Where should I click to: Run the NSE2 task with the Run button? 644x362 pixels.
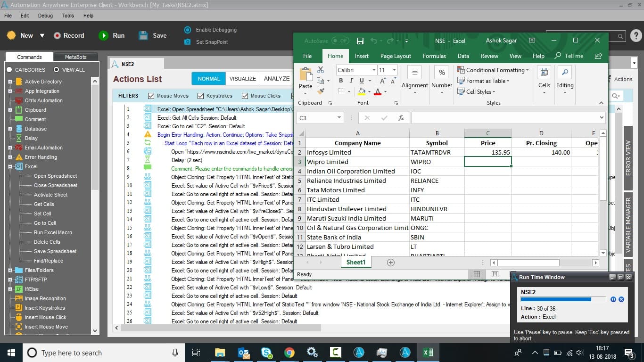click(112, 35)
